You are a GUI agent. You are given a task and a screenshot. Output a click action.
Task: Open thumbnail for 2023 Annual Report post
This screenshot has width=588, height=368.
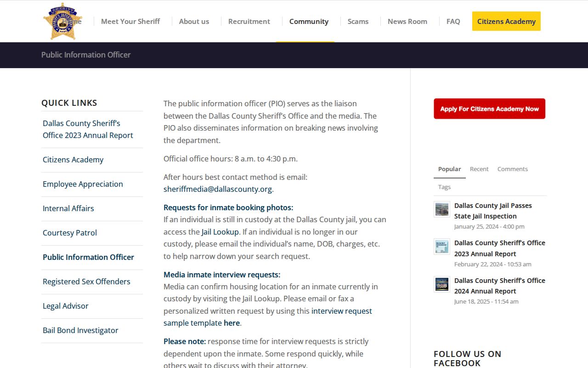click(x=442, y=247)
